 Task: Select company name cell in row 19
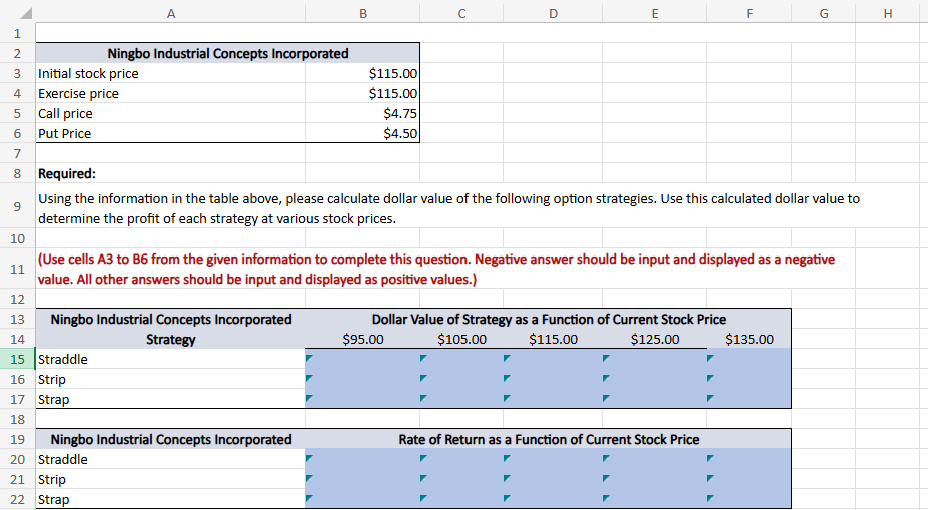click(x=170, y=440)
